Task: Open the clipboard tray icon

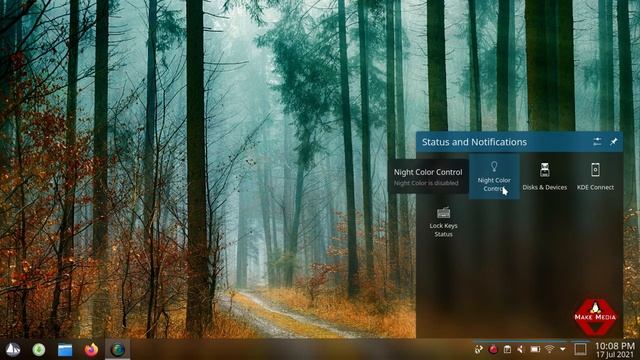Action: click(507, 349)
